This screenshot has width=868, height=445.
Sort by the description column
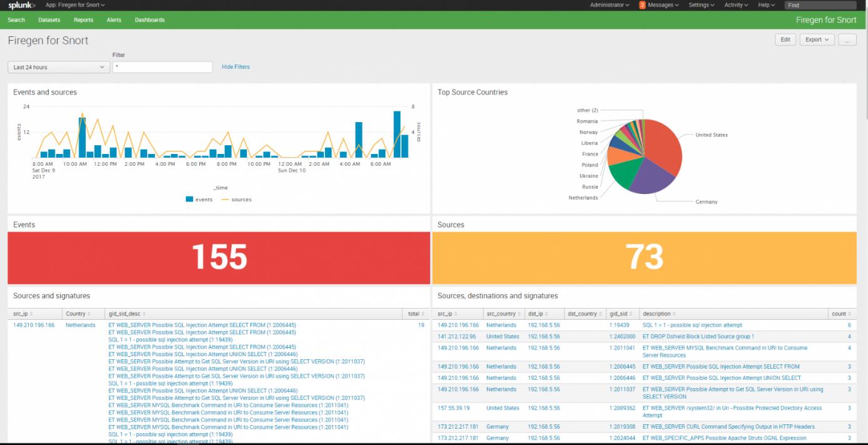[659, 314]
